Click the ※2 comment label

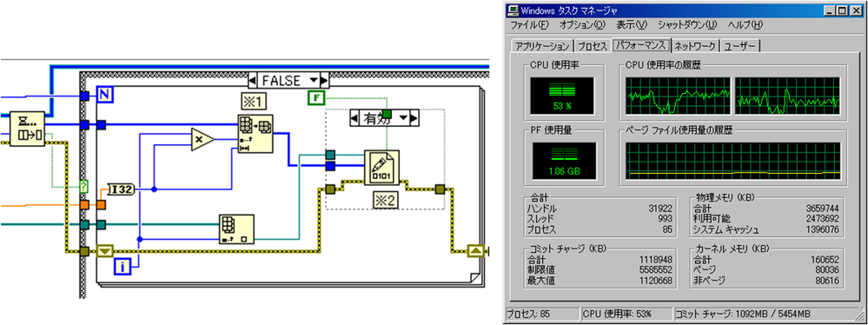pos(385,201)
